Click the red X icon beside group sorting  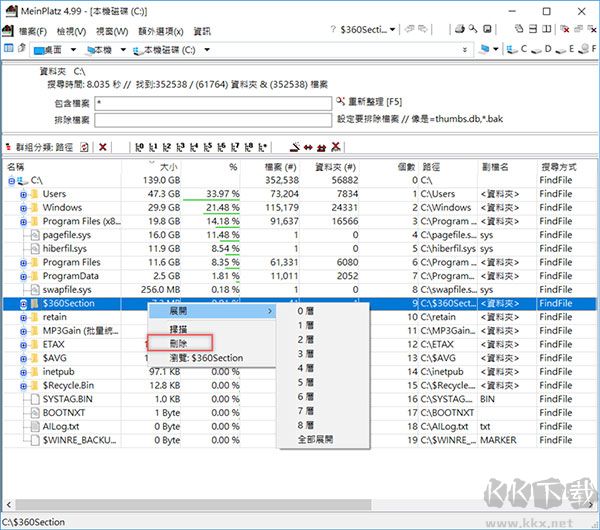pos(103,146)
